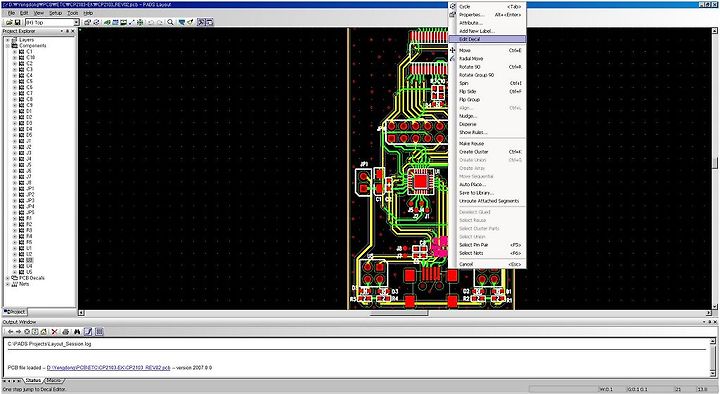
Task: Click the red X icon in Output Window
Action: tap(55, 332)
